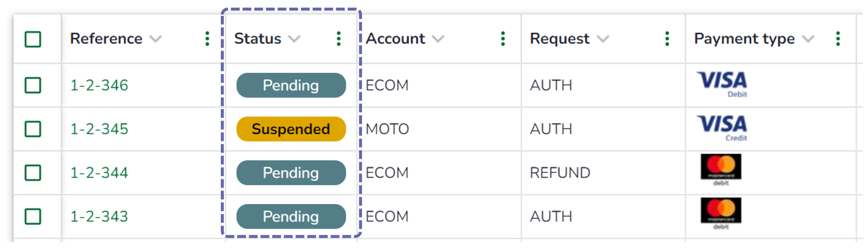Toggle the select-all checkbox in the header
The image size is (868, 249).
click(x=33, y=39)
